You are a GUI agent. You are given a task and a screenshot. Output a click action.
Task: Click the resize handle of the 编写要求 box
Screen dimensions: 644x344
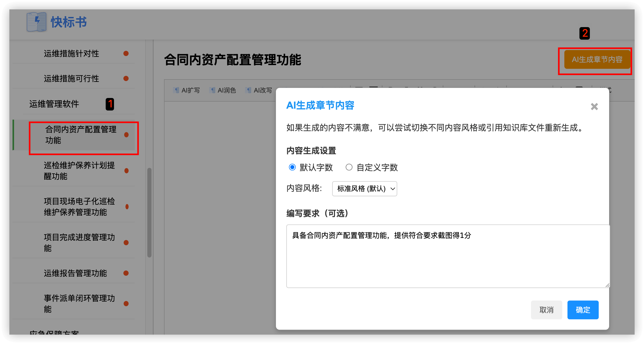point(607,285)
